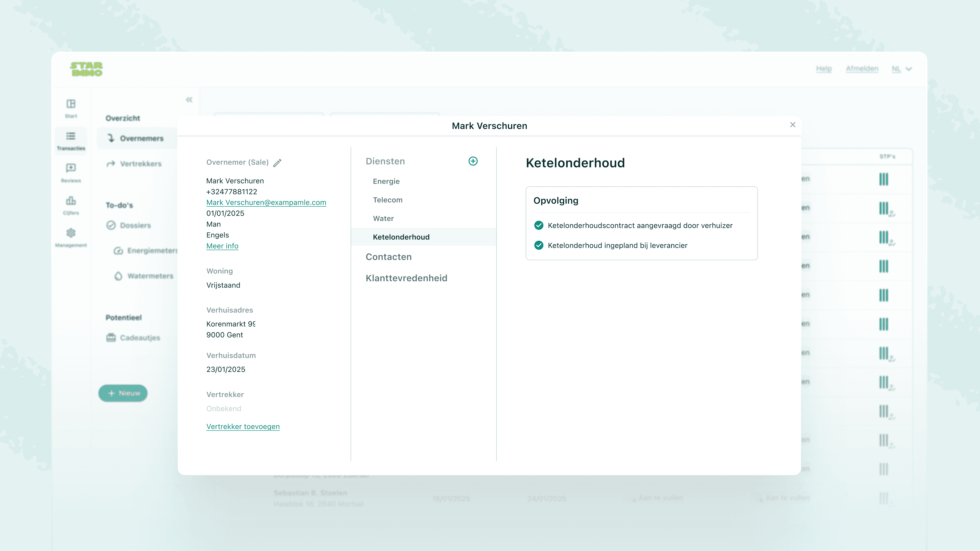Open the Help link
This screenshot has width=980, height=551.
(824, 69)
